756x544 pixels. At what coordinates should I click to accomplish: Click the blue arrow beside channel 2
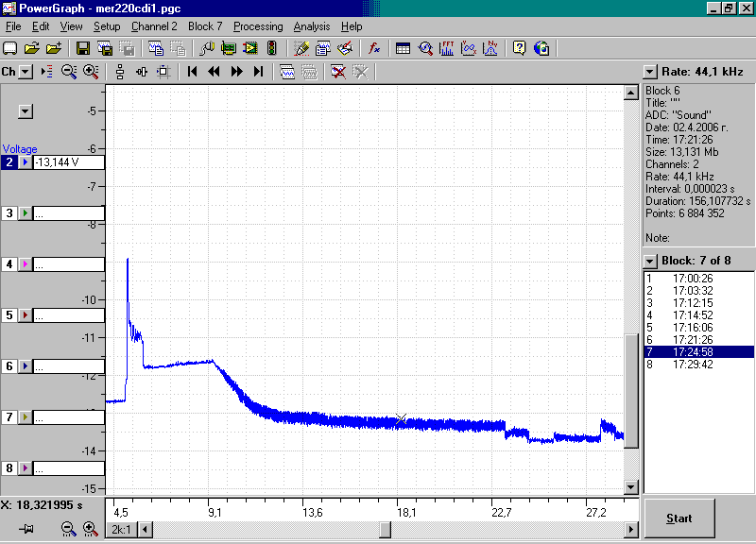(26, 162)
